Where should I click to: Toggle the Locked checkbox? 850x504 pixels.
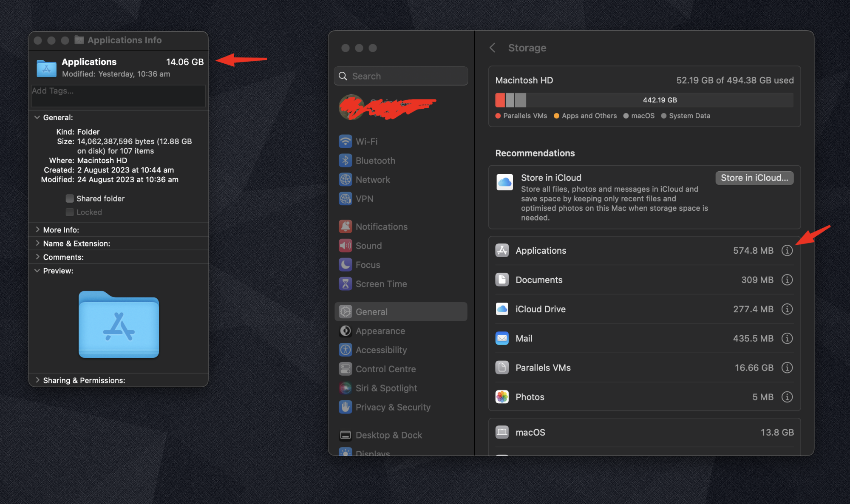click(70, 212)
